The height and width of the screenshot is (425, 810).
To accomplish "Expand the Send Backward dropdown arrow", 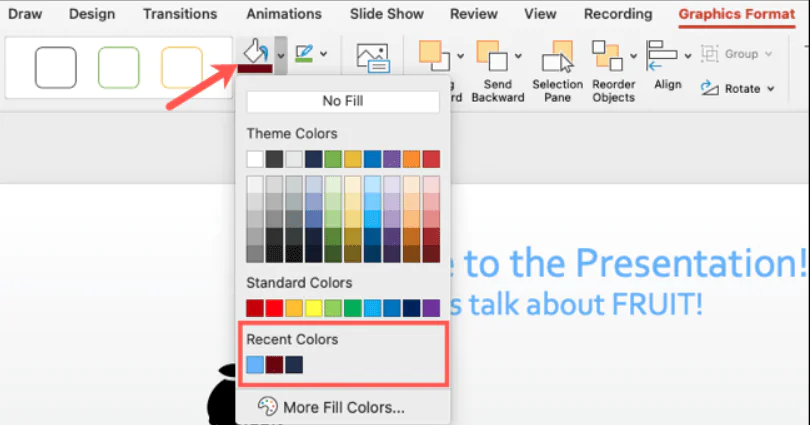I will 518,56.
